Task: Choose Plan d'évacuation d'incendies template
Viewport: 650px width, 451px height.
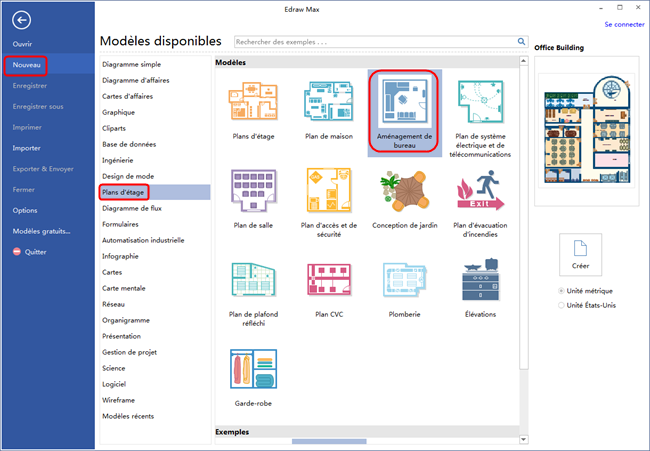Action: (x=480, y=190)
